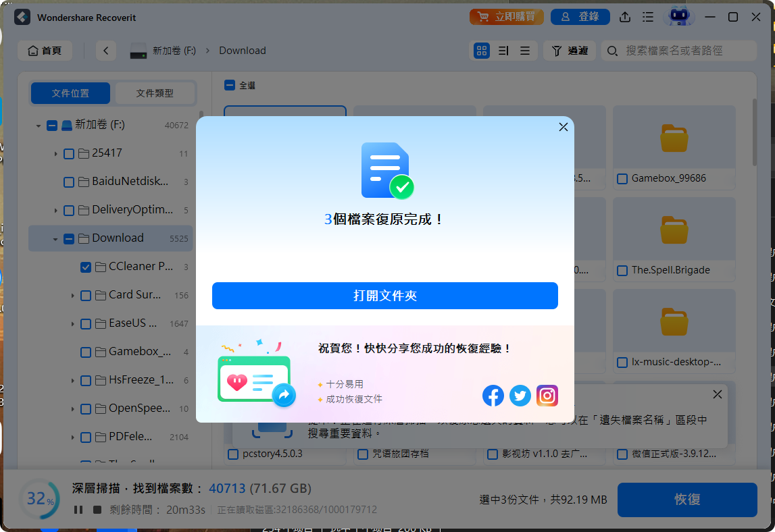This screenshot has height=532, width=775.
Task: Check the 25417 folder checkbox
Action: [69, 154]
